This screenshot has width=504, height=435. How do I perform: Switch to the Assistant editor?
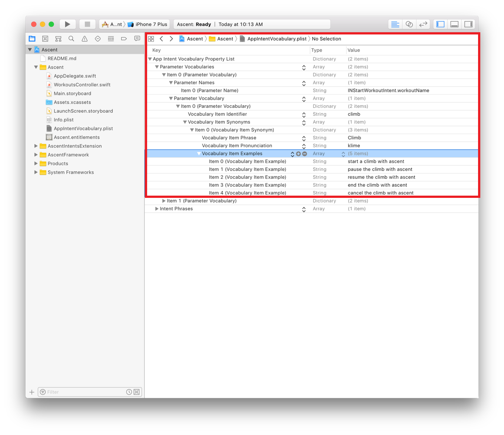pyautogui.click(x=409, y=24)
